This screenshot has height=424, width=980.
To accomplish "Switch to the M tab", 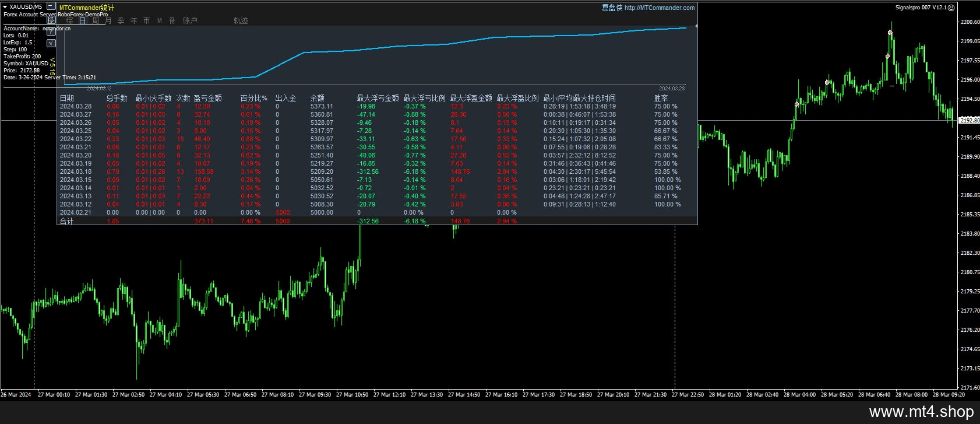I will [160, 20].
